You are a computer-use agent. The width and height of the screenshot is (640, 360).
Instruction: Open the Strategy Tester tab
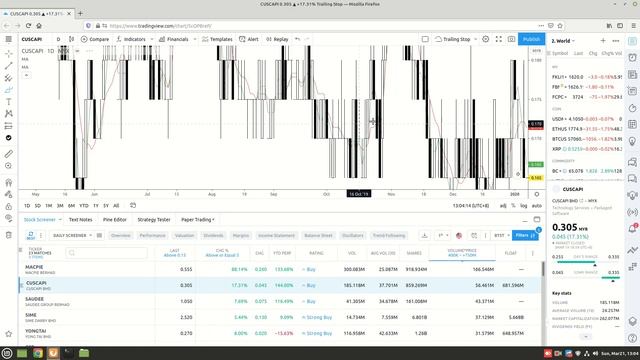pos(154,220)
